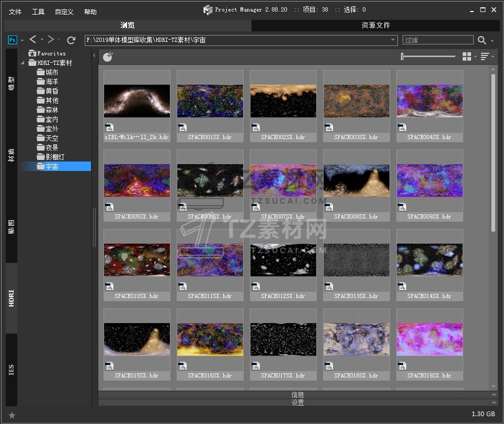This screenshot has width=504, height=424.
Task: Open the 帮助 menu
Action: [90, 12]
